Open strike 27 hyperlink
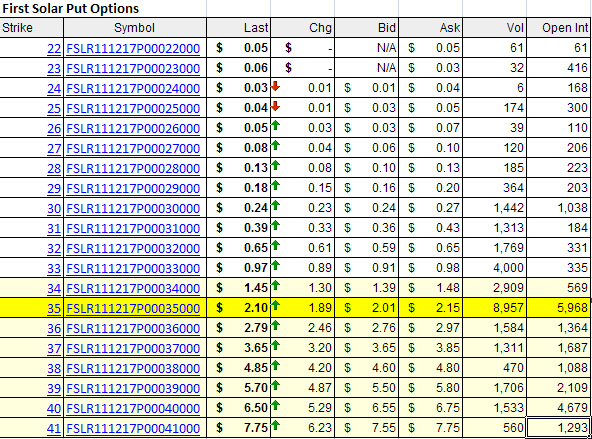The image size is (592, 439). 54,149
